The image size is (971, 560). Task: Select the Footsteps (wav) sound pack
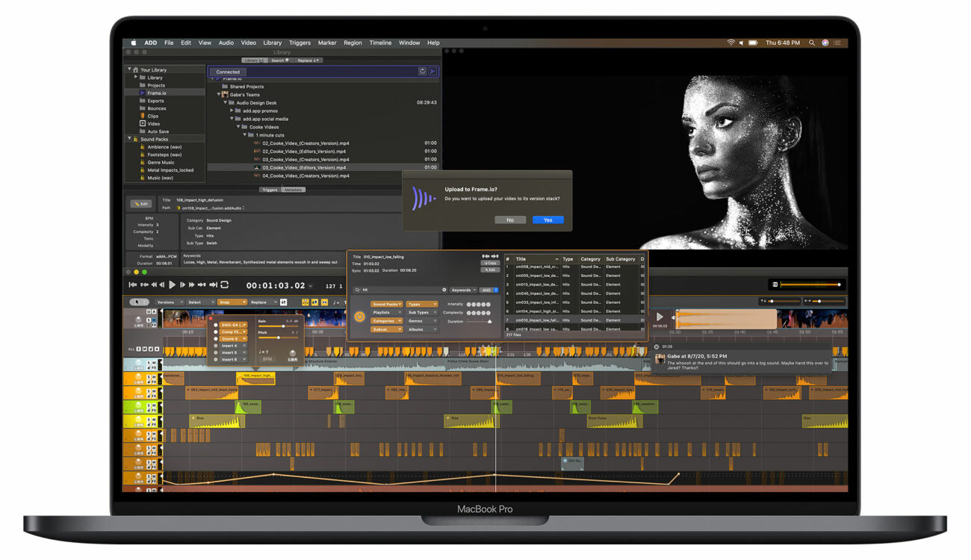tap(164, 155)
